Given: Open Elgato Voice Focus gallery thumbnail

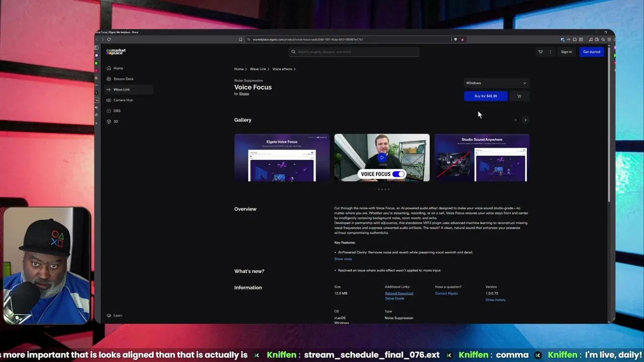Looking at the screenshot, I should coord(282,157).
